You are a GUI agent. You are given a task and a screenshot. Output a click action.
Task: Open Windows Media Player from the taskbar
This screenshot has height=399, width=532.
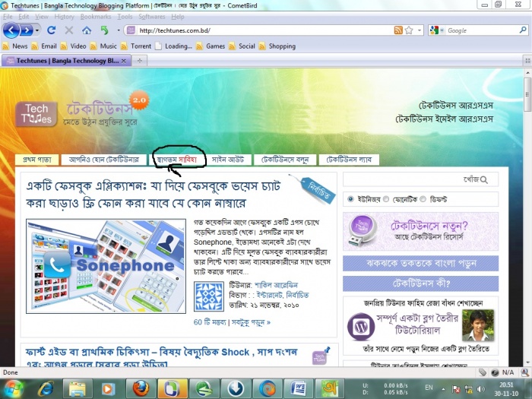click(x=108, y=389)
